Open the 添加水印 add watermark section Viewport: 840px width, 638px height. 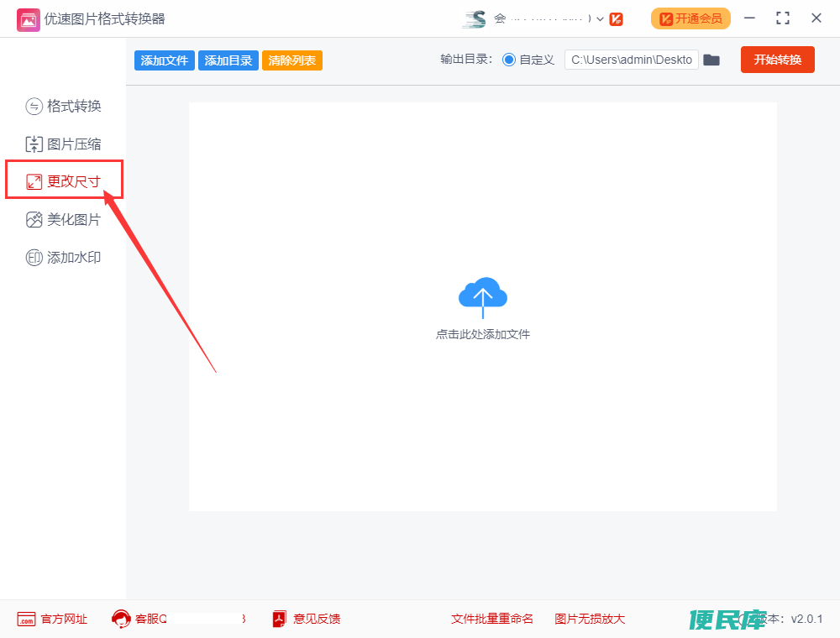pyautogui.click(x=63, y=258)
